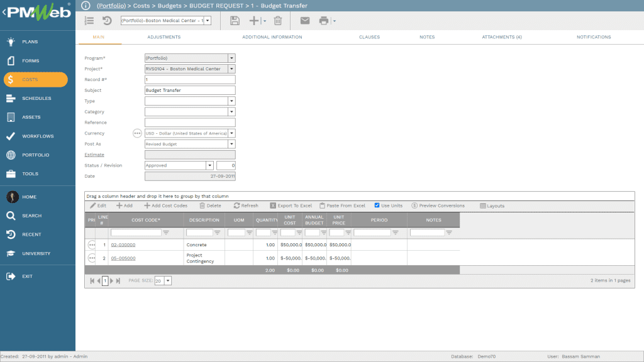The height and width of the screenshot is (362, 644).
Task: Click Paste From Excel
Action: point(342,206)
